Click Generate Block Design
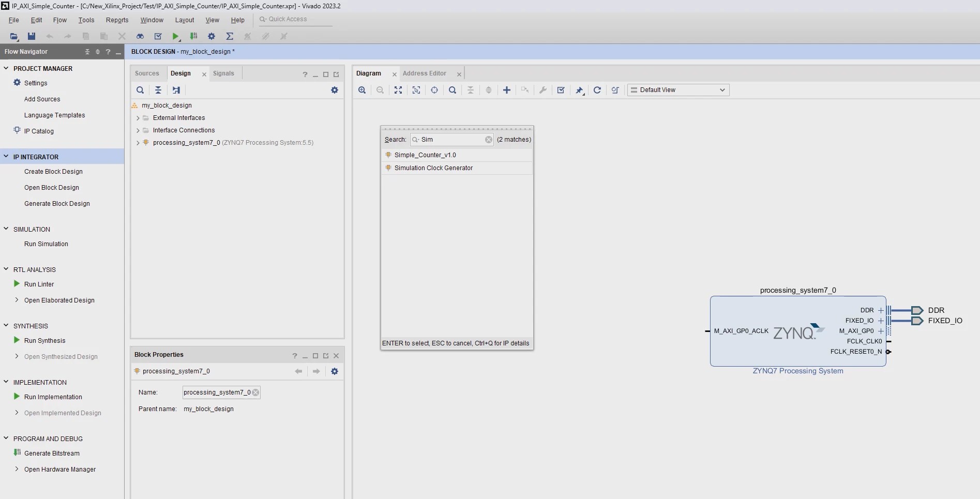This screenshot has height=499, width=980. tap(57, 204)
